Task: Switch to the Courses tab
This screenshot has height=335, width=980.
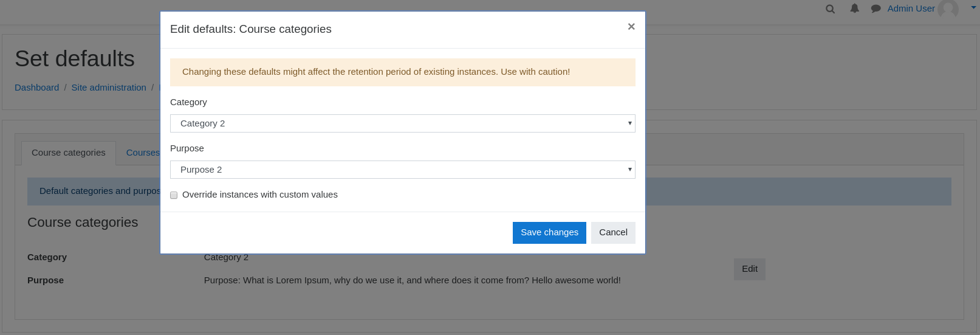Action: pyautogui.click(x=143, y=153)
